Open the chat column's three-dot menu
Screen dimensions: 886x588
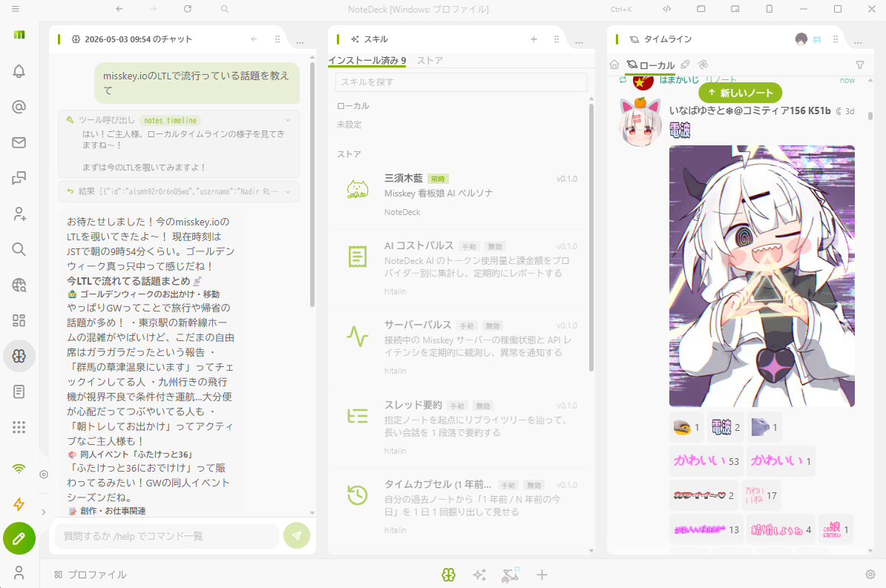tap(300, 42)
